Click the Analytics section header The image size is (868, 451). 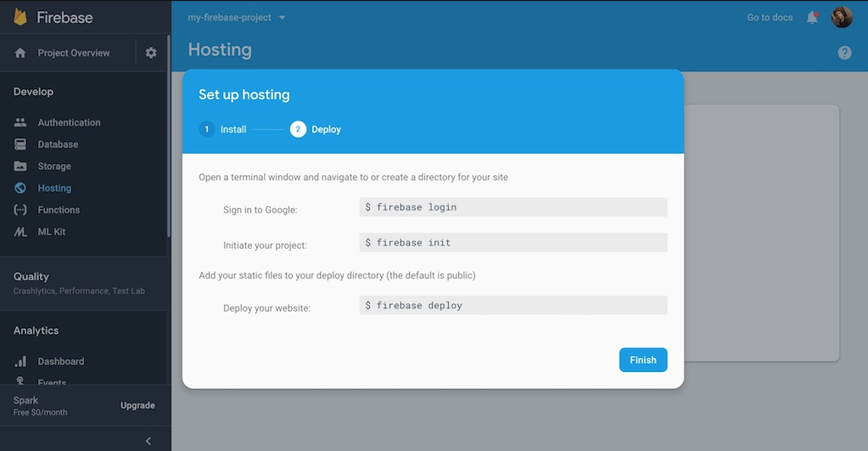(x=36, y=330)
